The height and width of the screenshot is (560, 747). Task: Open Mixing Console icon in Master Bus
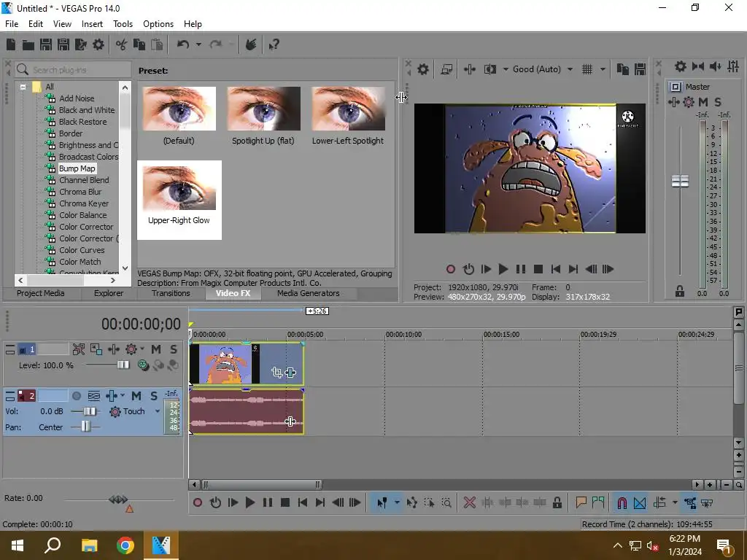733,66
